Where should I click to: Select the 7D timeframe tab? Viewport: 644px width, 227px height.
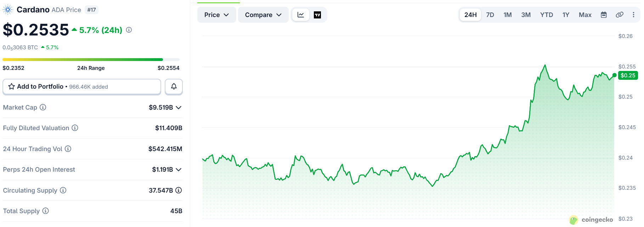490,15
